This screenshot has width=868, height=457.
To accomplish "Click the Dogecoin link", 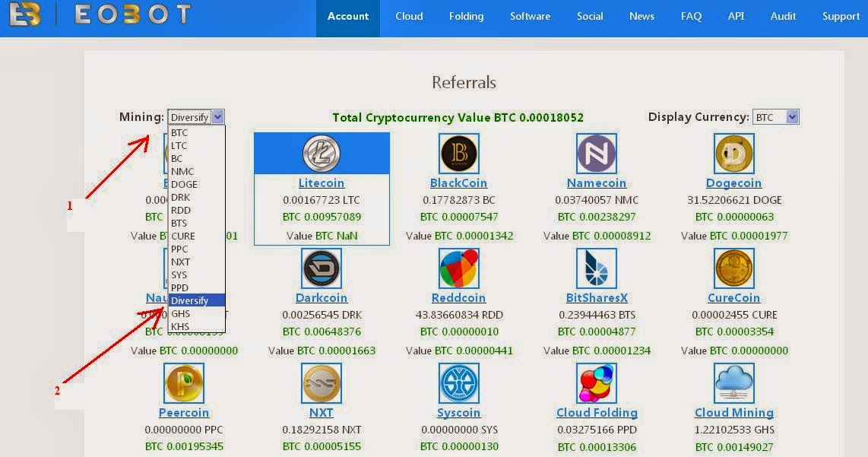I will [x=734, y=183].
